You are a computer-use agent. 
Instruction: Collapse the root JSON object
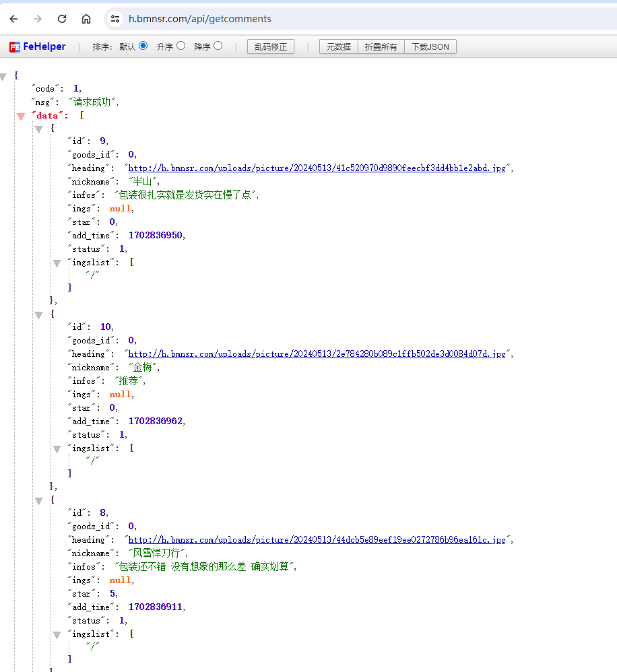3,77
